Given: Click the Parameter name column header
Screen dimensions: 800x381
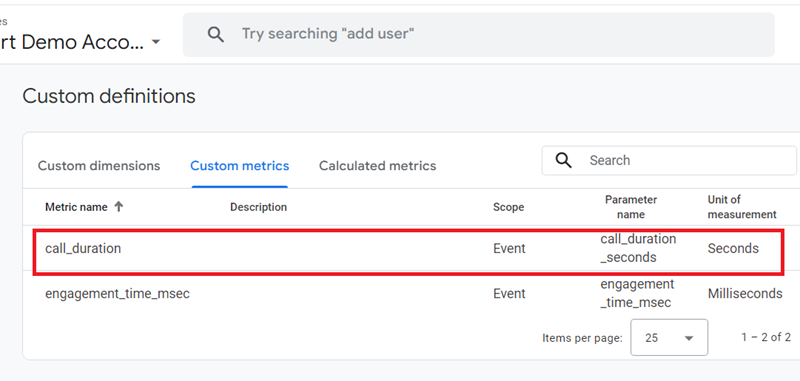Looking at the screenshot, I should coord(631,207).
